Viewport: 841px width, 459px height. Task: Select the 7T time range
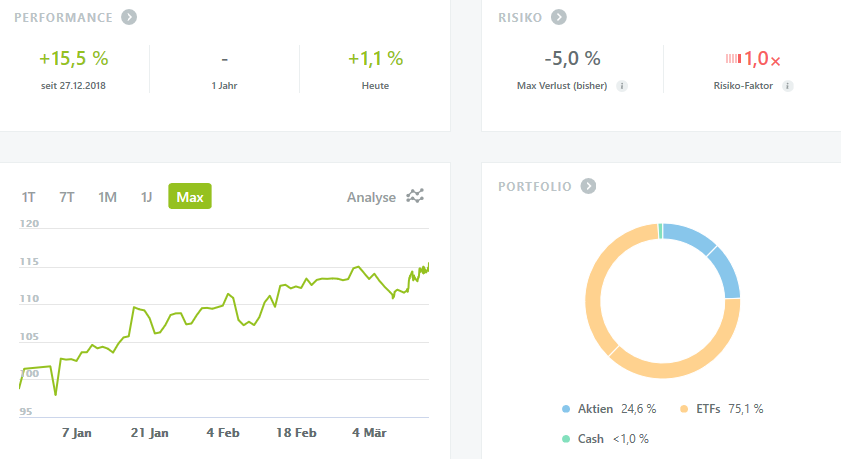click(67, 197)
